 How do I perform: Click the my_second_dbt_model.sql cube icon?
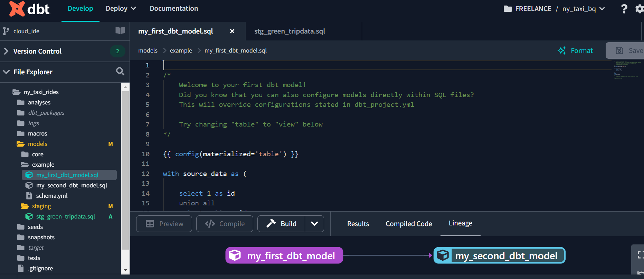click(29, 185)
